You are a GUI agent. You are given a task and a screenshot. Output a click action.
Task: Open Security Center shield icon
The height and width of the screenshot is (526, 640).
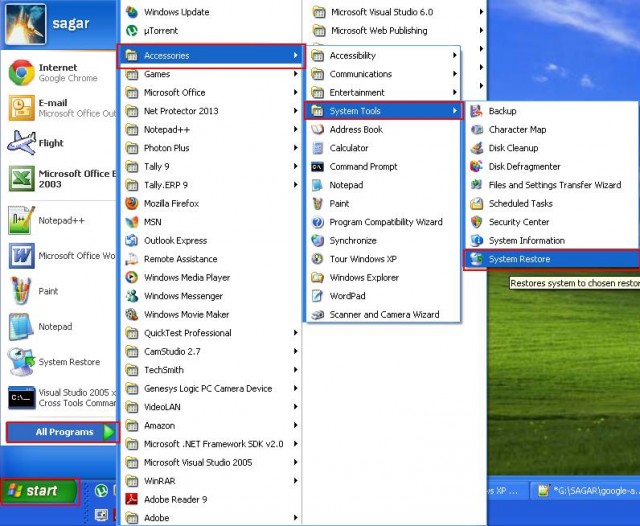tap(477, 222)
